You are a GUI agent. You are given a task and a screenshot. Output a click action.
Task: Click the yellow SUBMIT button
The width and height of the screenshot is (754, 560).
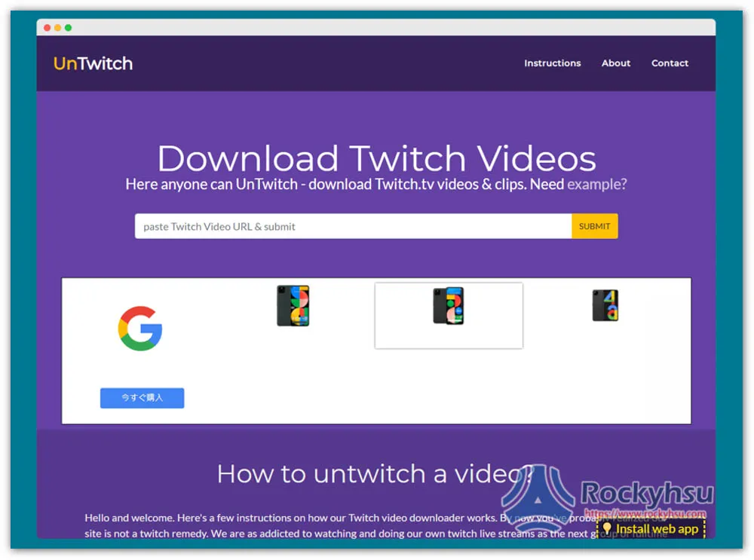[594, 226]
